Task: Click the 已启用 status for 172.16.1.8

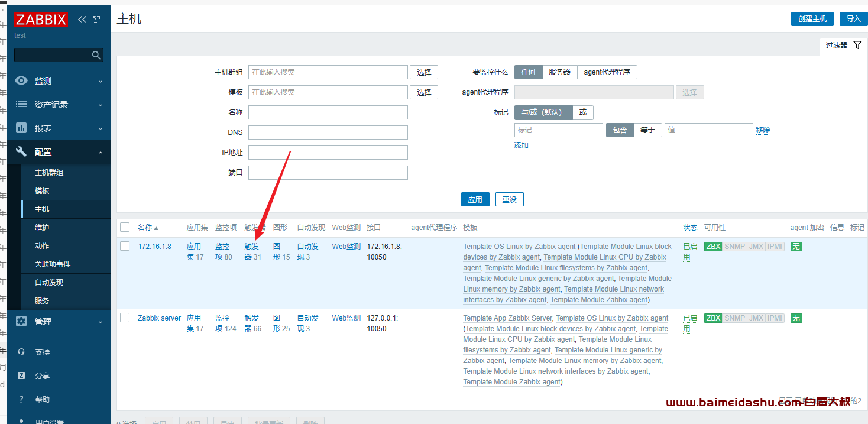Action: click(690, 252)
